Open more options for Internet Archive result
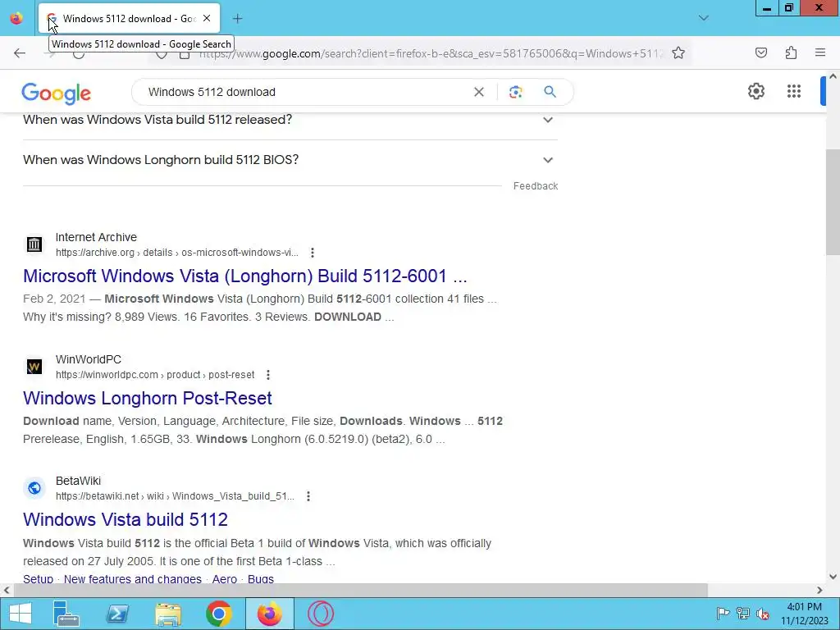 coord(313,253)
